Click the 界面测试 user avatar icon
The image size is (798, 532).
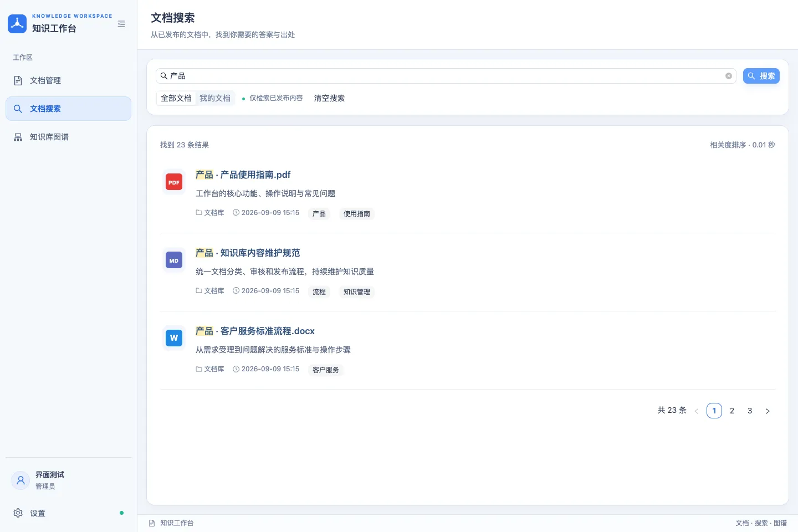click(21, 480)
